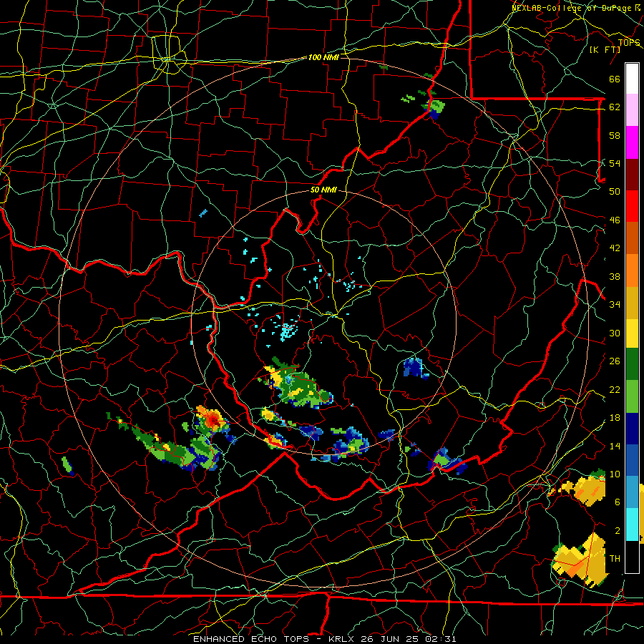Click legend value '50'

pos(615,191)
